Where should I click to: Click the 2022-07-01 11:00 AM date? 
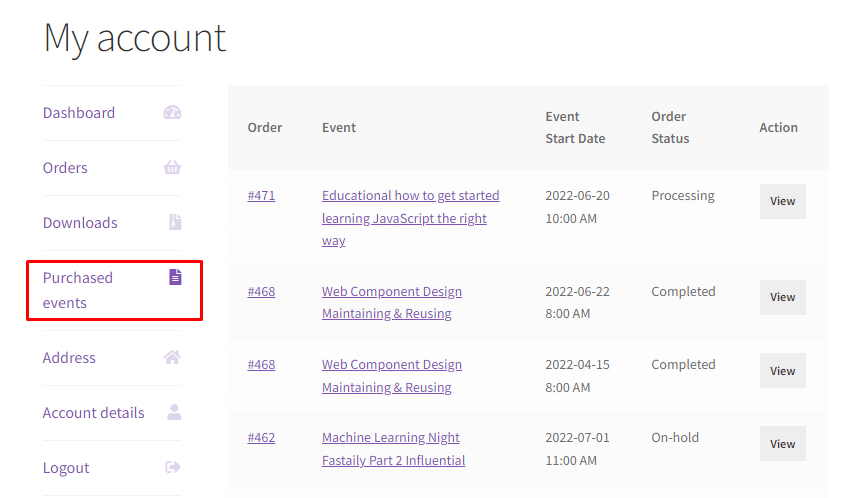click(577, 449)
